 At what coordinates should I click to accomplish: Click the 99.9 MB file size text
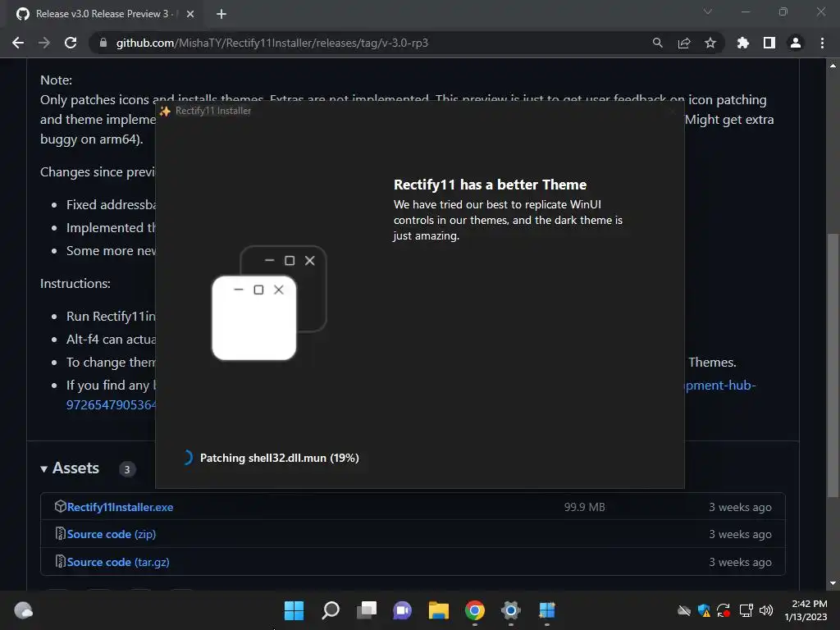584,507
